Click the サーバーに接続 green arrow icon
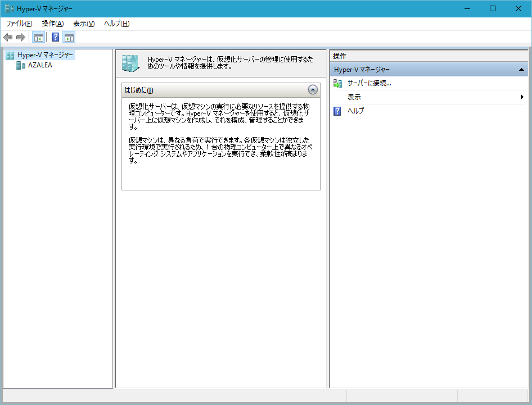Image resolution: width=532 pixels, height=405 pixels. coord(337,83)
